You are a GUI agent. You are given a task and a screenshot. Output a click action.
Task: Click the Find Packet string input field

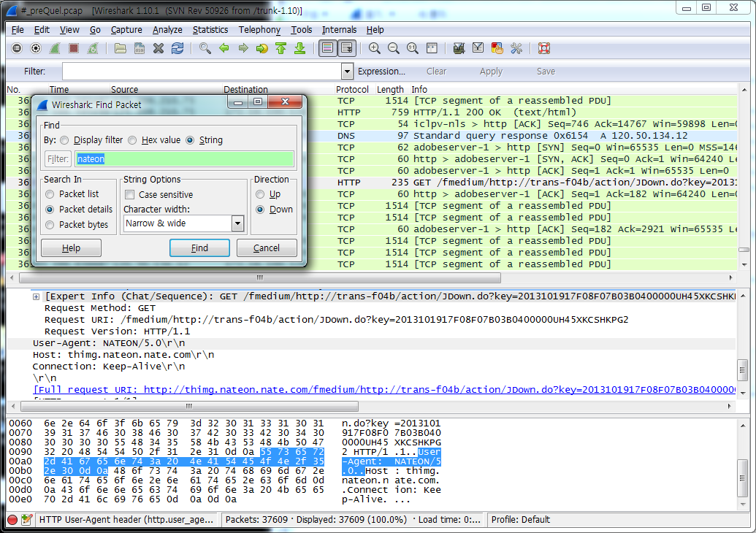click(184, 158)
